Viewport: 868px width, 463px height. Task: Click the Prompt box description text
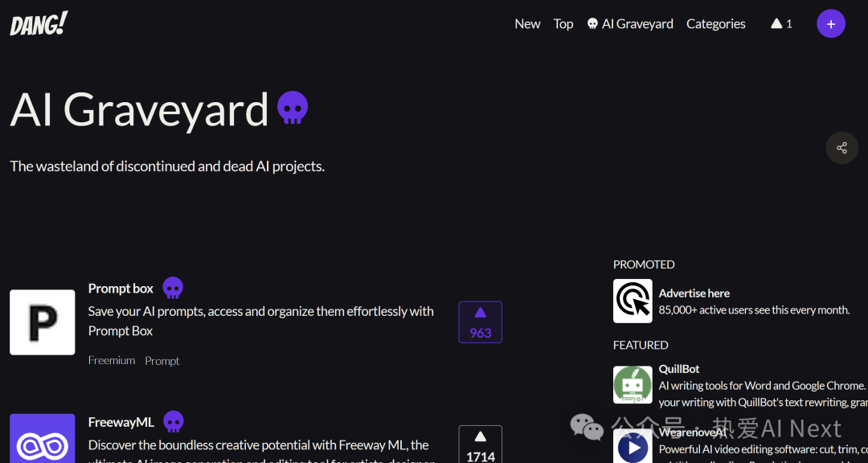coord(260,322)
